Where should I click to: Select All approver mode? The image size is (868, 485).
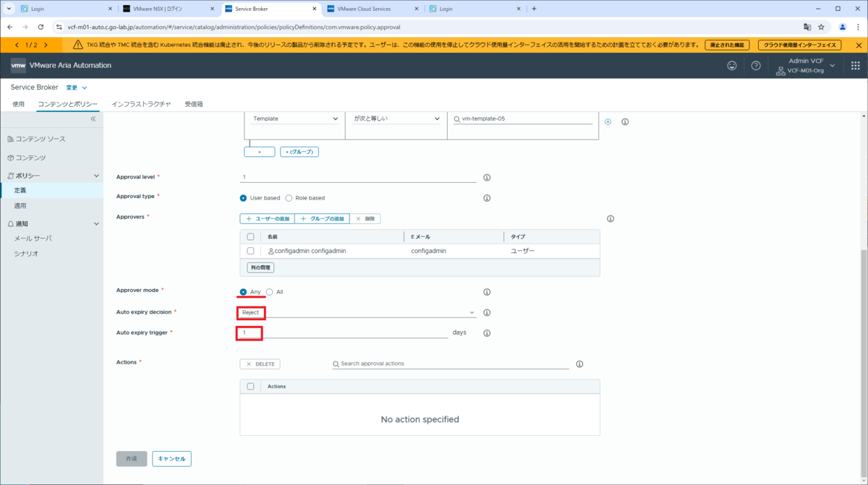coord(270,292)
